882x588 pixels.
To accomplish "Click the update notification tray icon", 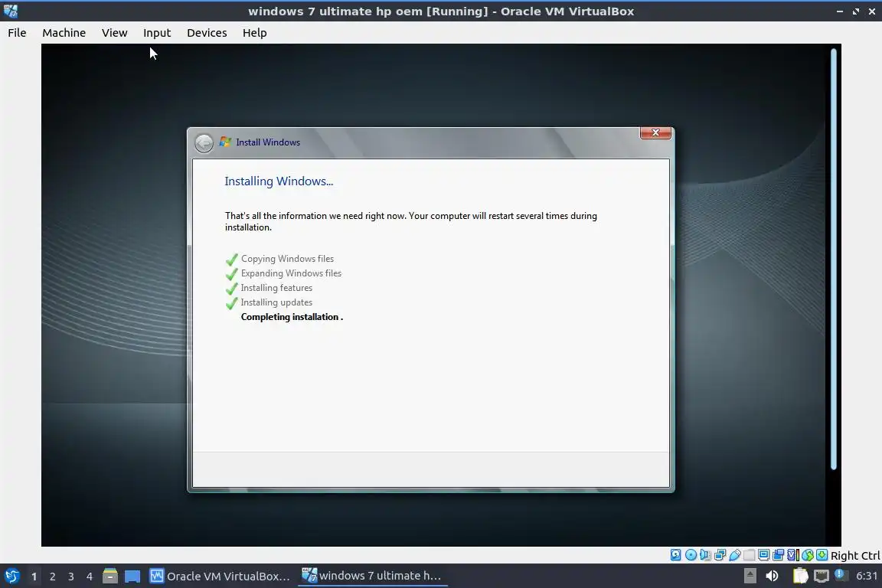I will (841, 574).
